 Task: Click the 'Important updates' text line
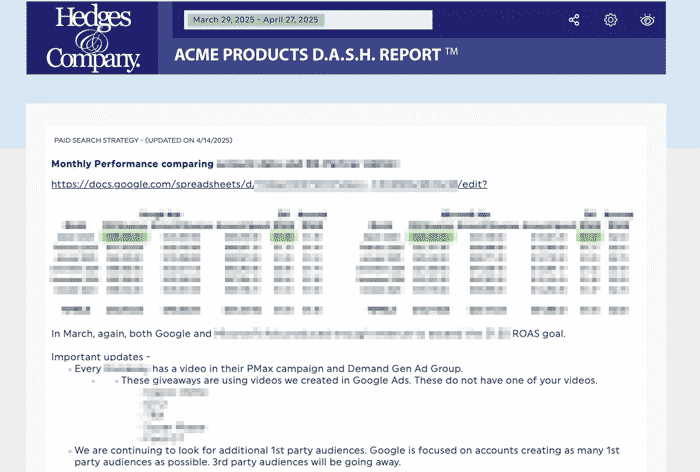(100, 356)
